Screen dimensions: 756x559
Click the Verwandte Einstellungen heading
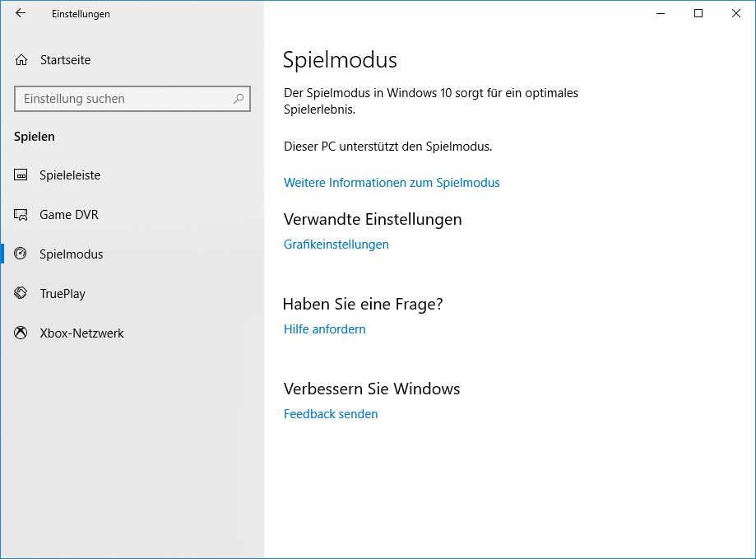pyautogui.click(x=373, y=220)
